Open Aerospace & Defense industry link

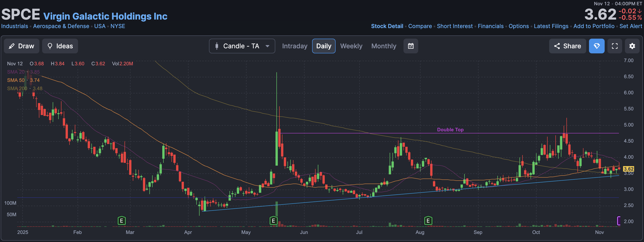(x=61, y=26)
